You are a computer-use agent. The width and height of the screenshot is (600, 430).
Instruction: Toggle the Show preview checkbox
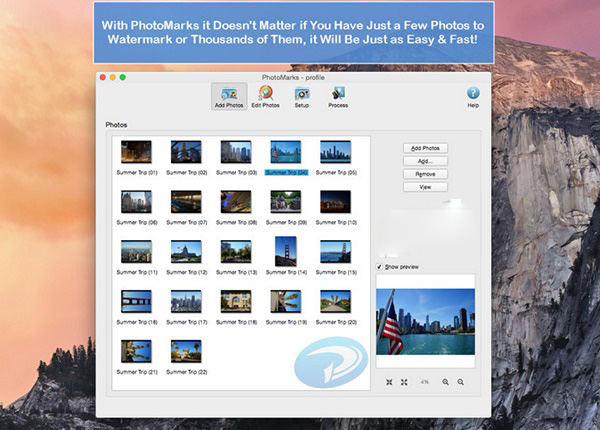tap(379, 267)
